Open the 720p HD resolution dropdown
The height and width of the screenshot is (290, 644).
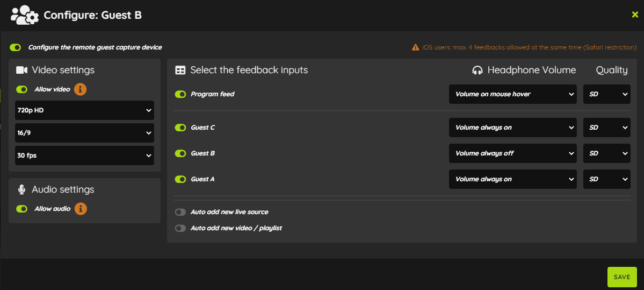[85, 110]
